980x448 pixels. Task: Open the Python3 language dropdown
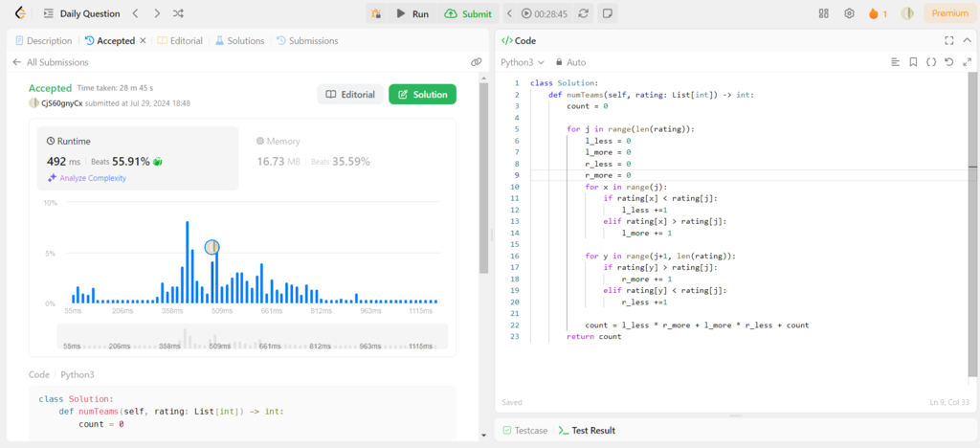[x=523, y=62]
